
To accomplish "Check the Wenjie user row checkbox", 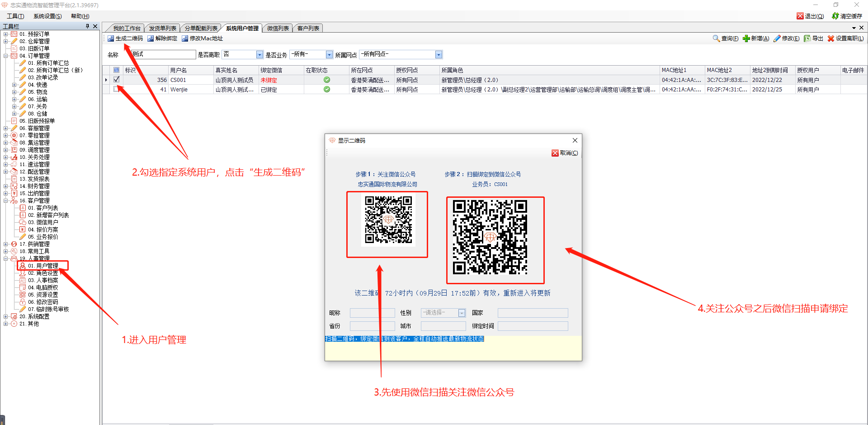I will pos(117,89).
